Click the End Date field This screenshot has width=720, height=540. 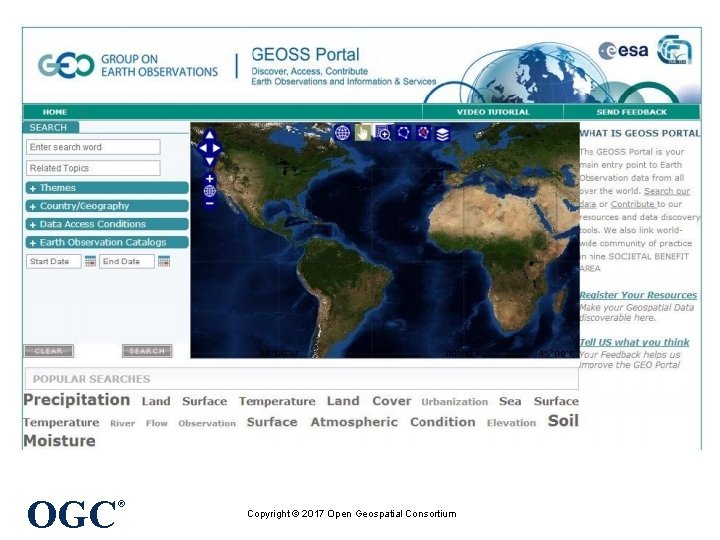(x=127, y=261)
